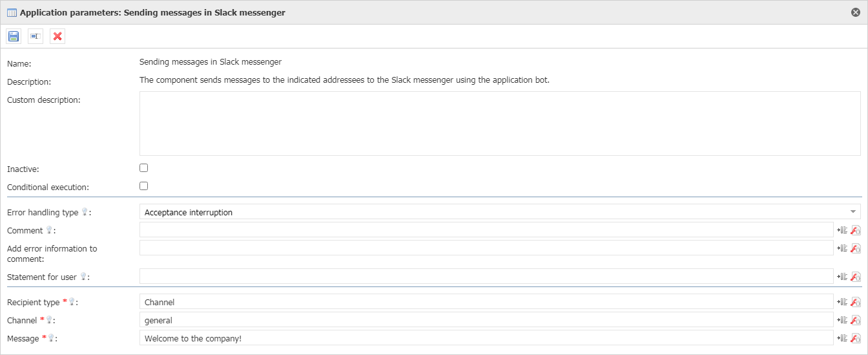Image resolution: width=868 pixels, height=355 pixels.
Task: Click the red X delete icon in toolbar
Action: pyautogui.click(x=57, y=36)
